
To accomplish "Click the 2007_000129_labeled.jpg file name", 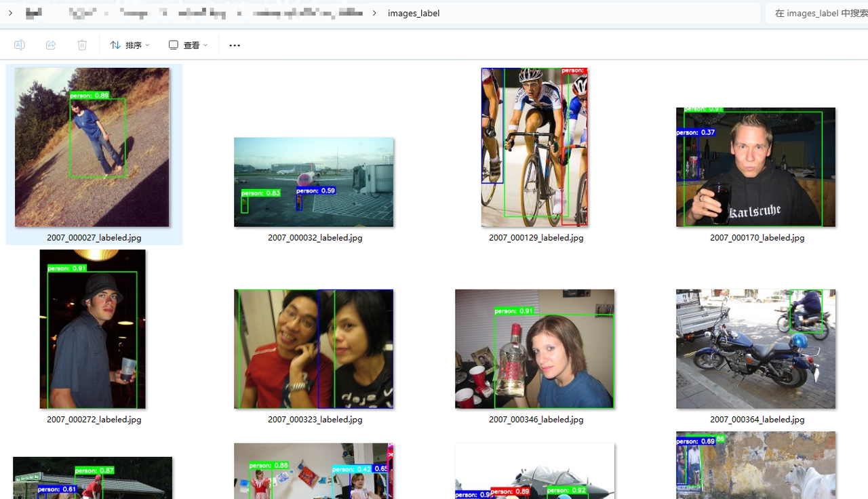I will click(536, 238).
